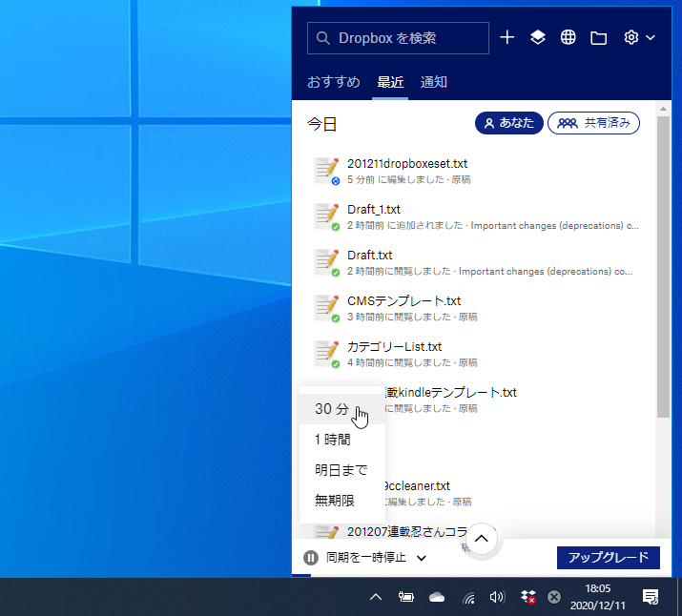Click the Dropbox search field
Viewport: 682px width, 616px height.
point(398,38)
